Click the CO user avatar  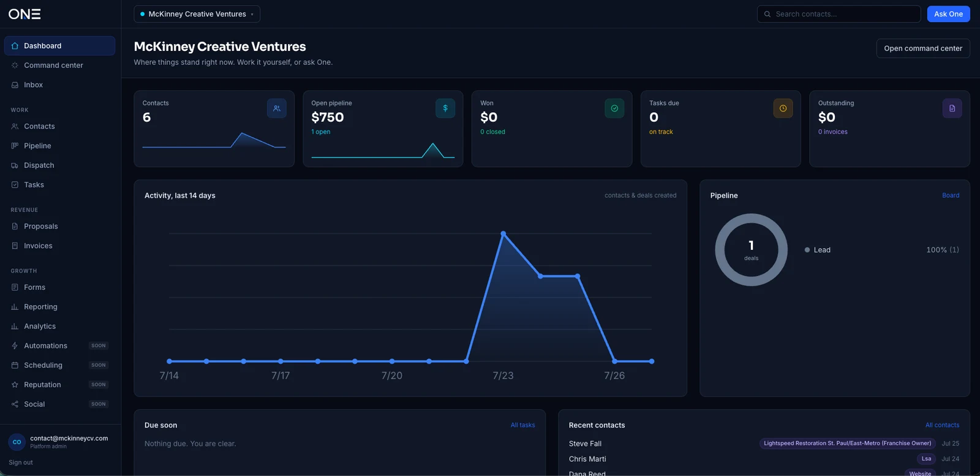[x=17, y=442]
